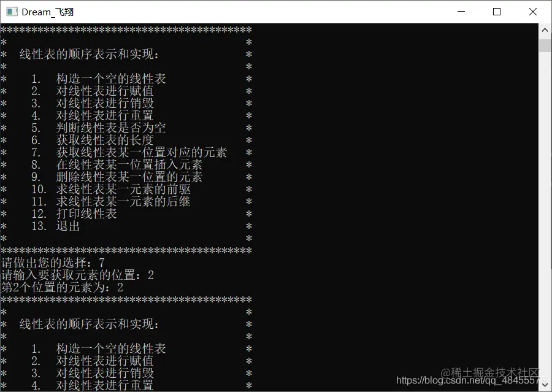Close the Dream_飞翔 console window

tap(532, 12)
